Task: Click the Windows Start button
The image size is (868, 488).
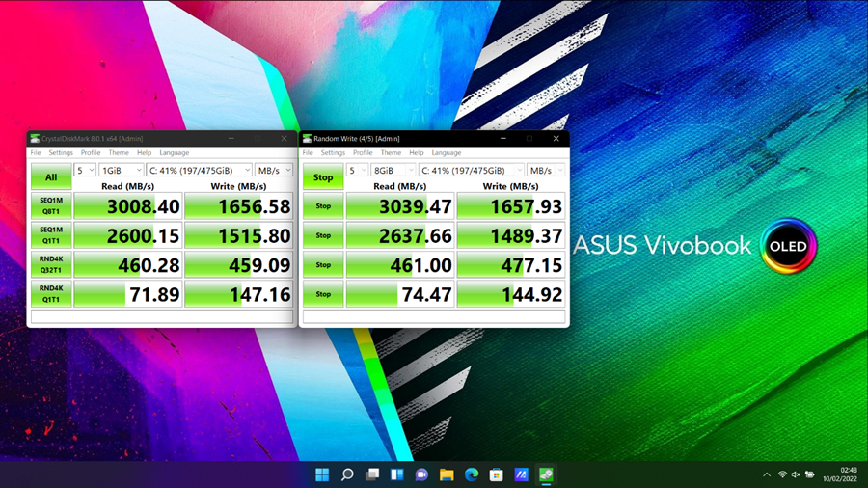Action: pos(322,474)
